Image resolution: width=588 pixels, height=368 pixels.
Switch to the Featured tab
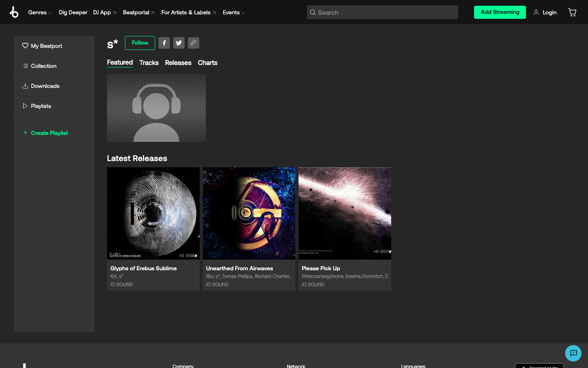[120, 63]
